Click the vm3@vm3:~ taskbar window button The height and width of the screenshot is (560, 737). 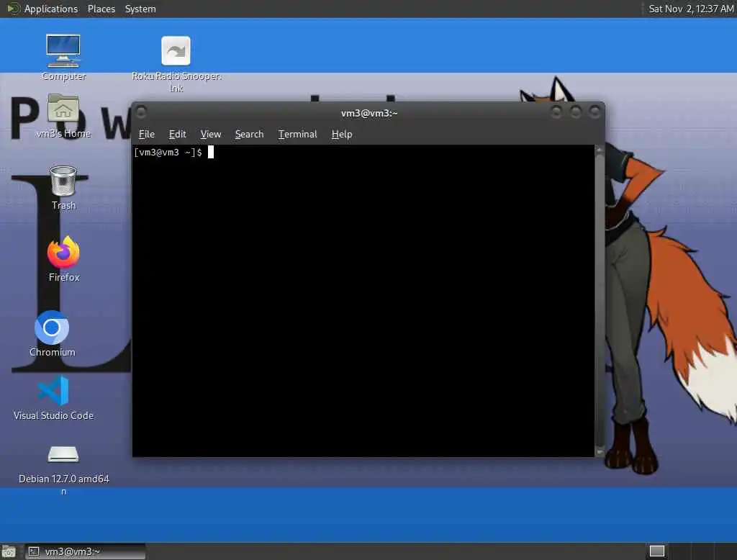pos(86,551)
